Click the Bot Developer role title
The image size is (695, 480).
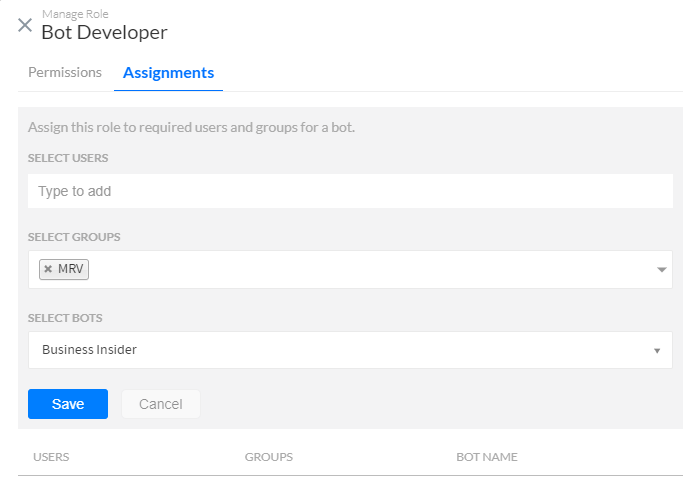(x=104, y=32)
